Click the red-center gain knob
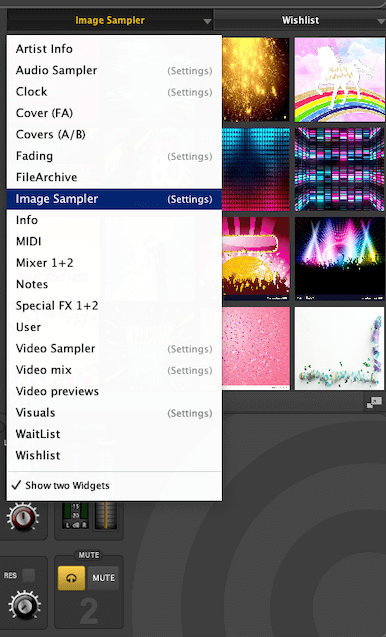Image resolution: width=386 pixels, height=637 pixels. 23,517
